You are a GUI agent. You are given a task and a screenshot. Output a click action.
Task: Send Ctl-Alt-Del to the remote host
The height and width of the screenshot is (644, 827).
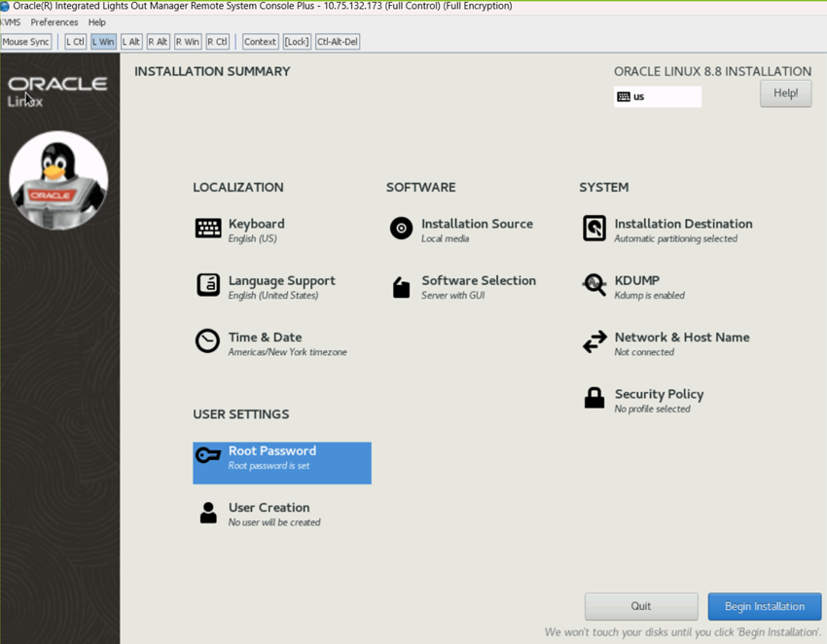[x=338, y=42]
